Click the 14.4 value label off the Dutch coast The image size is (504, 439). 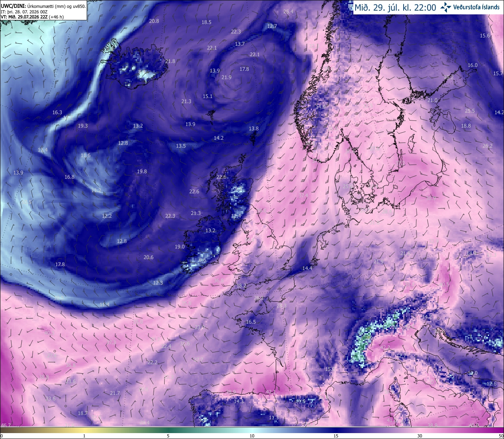pos(307,268)
